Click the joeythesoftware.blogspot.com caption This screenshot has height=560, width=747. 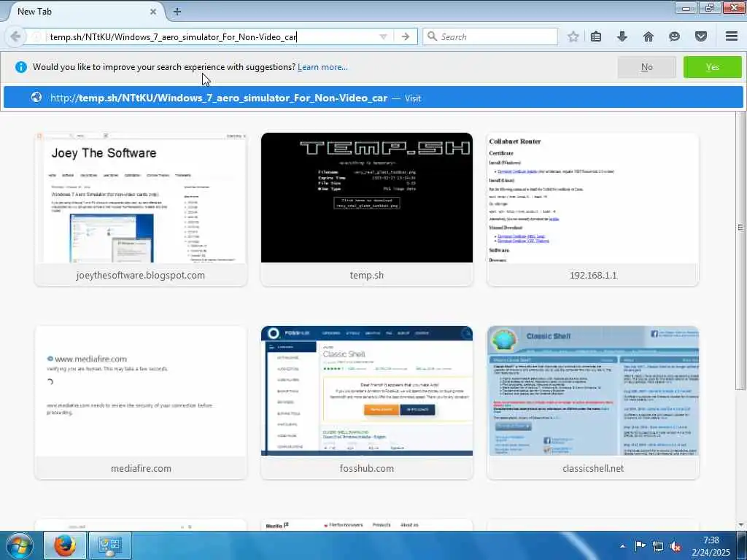[141, 275]
